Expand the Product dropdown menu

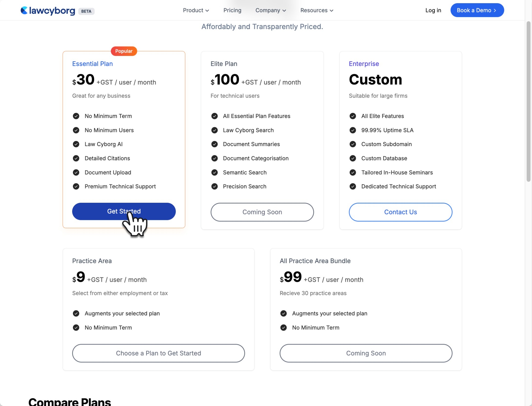[x=196, y=10]
